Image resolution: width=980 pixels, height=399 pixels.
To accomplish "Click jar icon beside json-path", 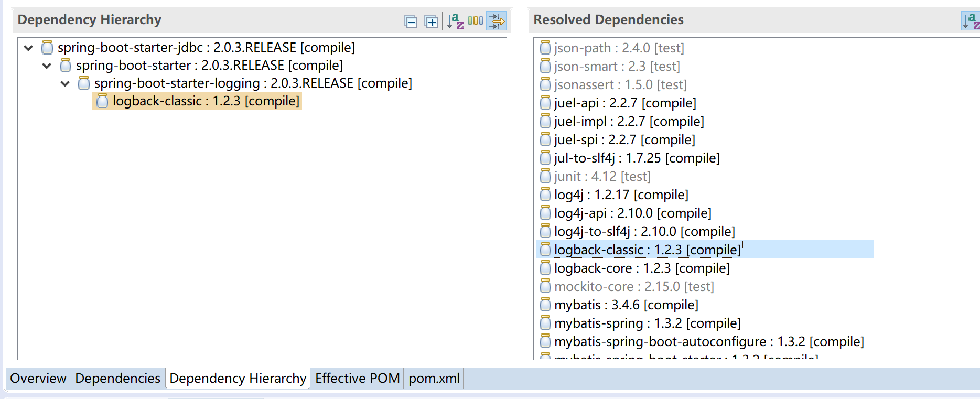I will click(545, 48).
